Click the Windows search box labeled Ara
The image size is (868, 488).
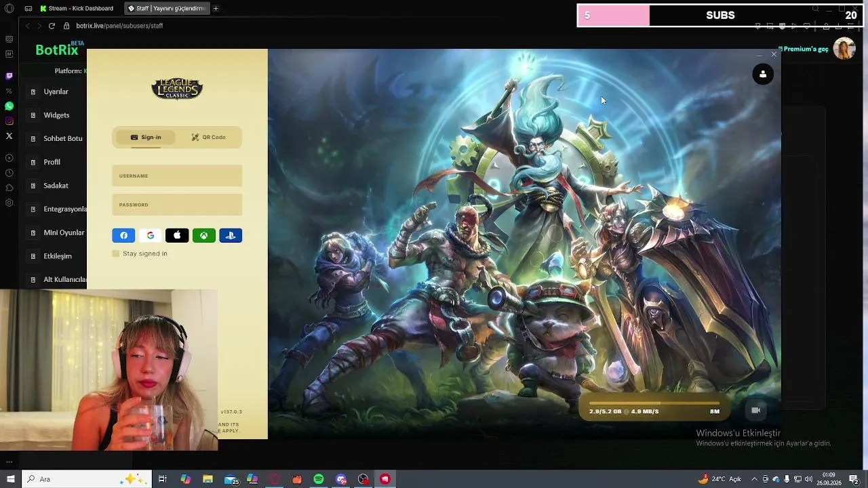coord(87,479)
